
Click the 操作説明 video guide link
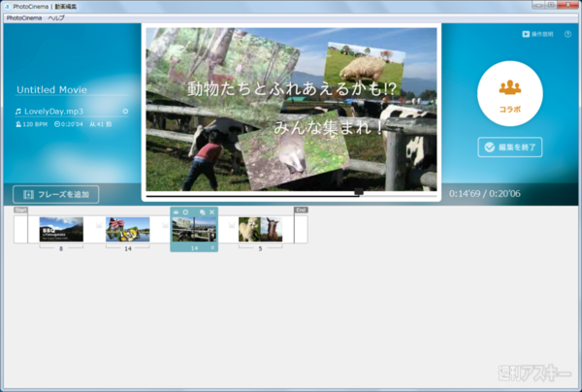pyautogui.click(x=537, y=34)
